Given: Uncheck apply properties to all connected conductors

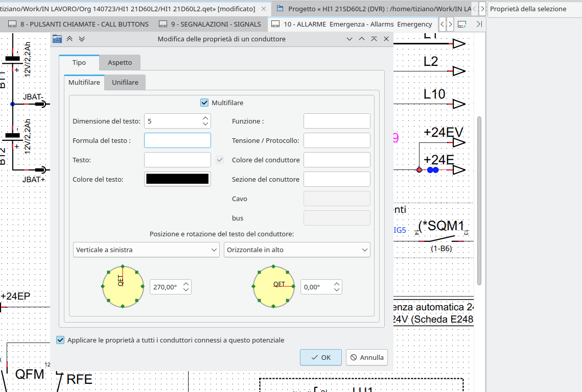Looking at the screenshot, I should tap(61, 340).
